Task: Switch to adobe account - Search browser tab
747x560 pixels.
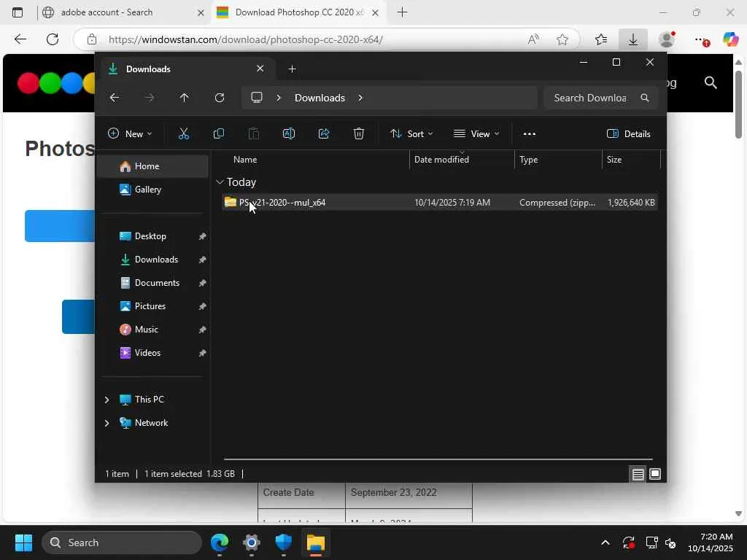Action: pos(124,12)
